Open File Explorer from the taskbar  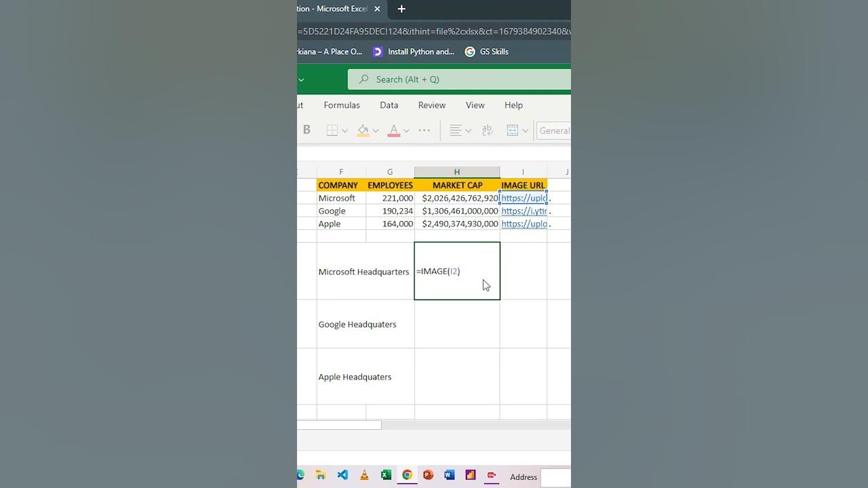(321, 475)
